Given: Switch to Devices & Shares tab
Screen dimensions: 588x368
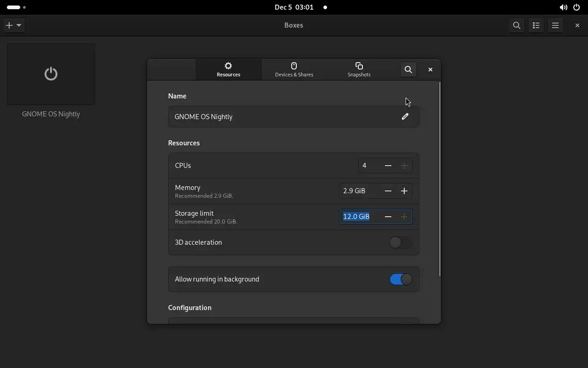Looking at the screenshot, I should coord(294,69).
